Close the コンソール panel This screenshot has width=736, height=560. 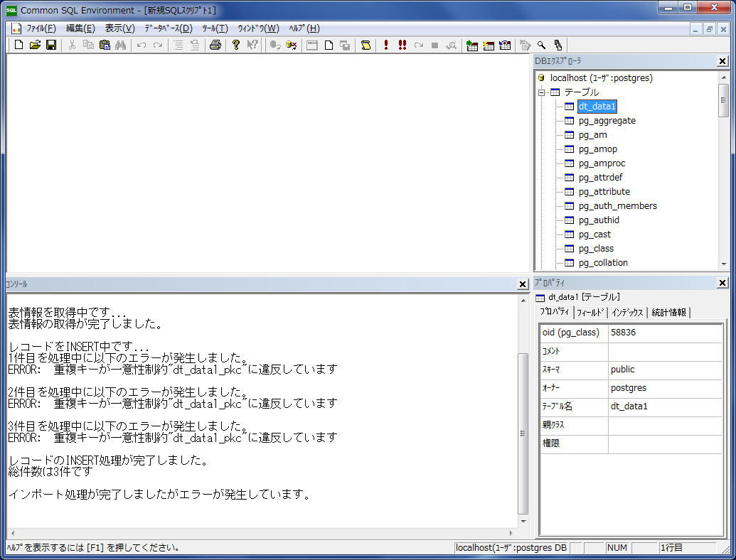click(523, 284)
